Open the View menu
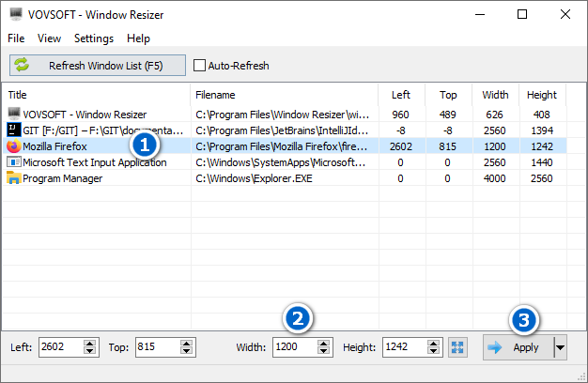 [x=49, y=38]
